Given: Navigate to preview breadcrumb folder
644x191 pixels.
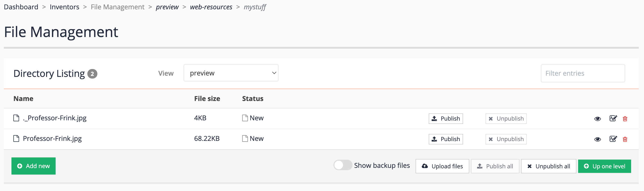Looking at the screenshot, I should click(167, 7).
